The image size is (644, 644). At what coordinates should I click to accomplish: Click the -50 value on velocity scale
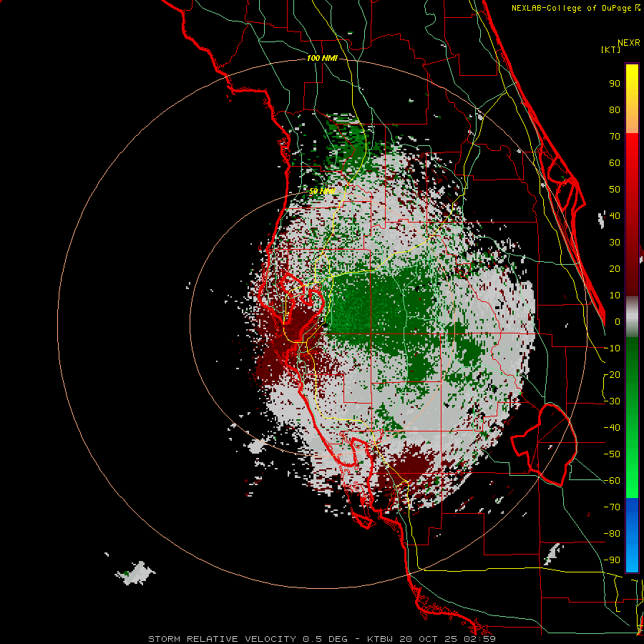point(613,454)
